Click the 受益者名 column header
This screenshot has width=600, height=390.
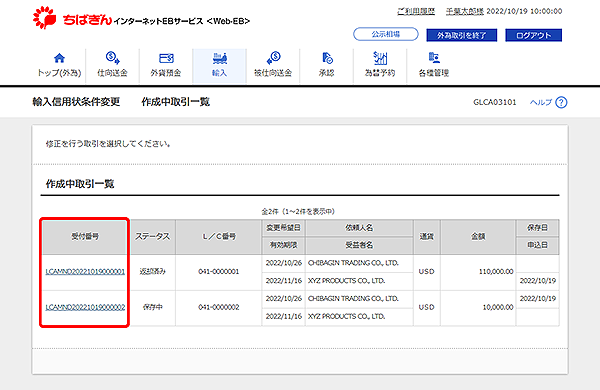click(x=359, y=245)
